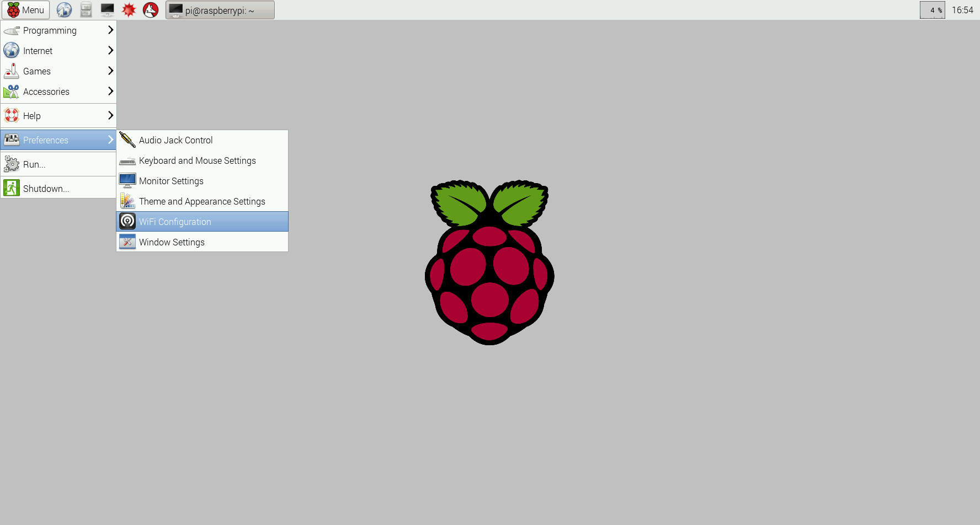Open Audio Jack Control

click(203, 140)
